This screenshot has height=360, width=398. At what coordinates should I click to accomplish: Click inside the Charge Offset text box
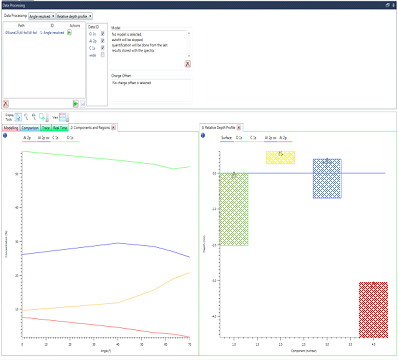click(151, 90)
